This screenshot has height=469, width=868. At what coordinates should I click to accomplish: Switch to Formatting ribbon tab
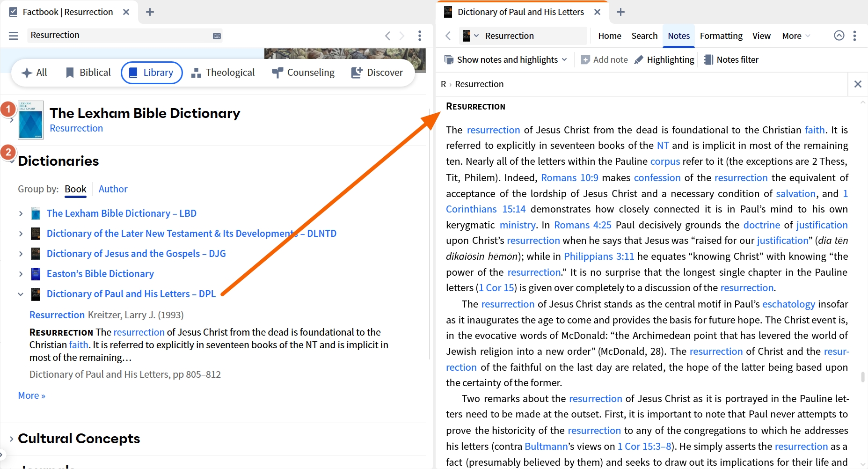(x=721, y=36)
